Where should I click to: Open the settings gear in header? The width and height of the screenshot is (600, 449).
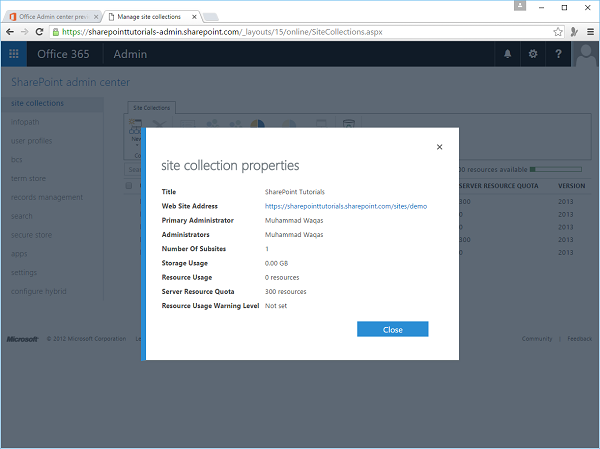(x=533, y=54)
